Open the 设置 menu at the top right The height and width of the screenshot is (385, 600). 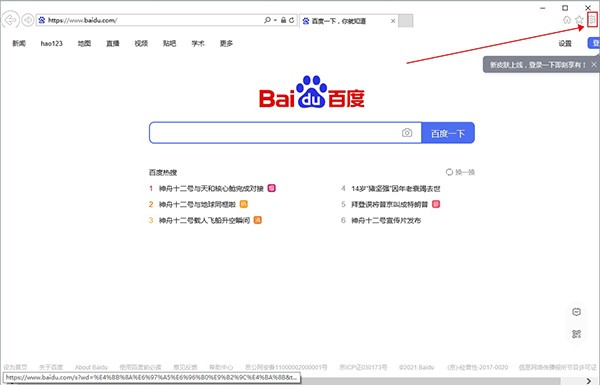pyautogui.click(x=565, y=43)
